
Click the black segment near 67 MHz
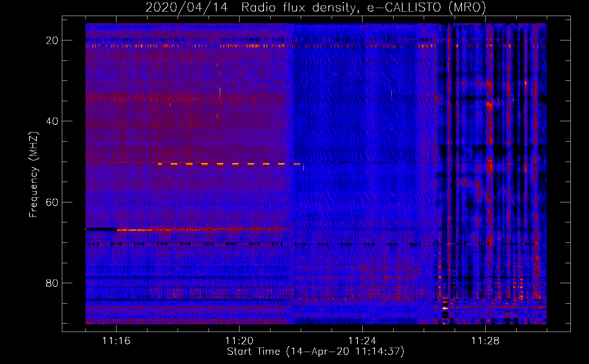(102, 229)
